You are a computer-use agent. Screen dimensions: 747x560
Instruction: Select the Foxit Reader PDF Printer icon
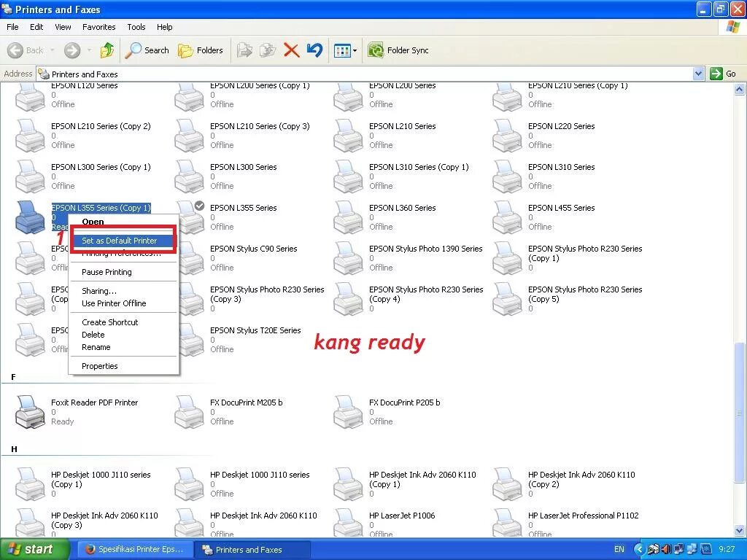(x=30, y=412)
